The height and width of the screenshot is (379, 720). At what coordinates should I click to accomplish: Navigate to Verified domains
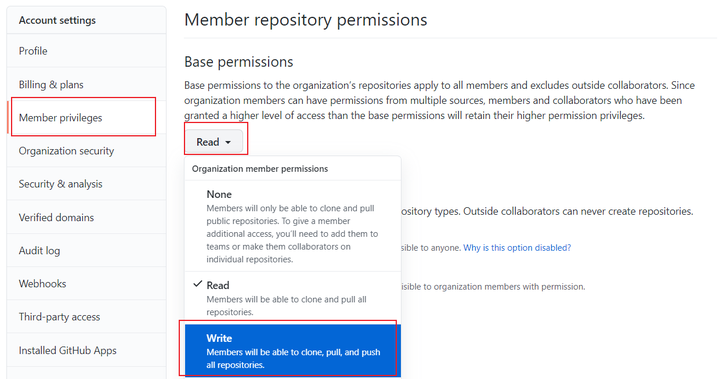(86, 217)
